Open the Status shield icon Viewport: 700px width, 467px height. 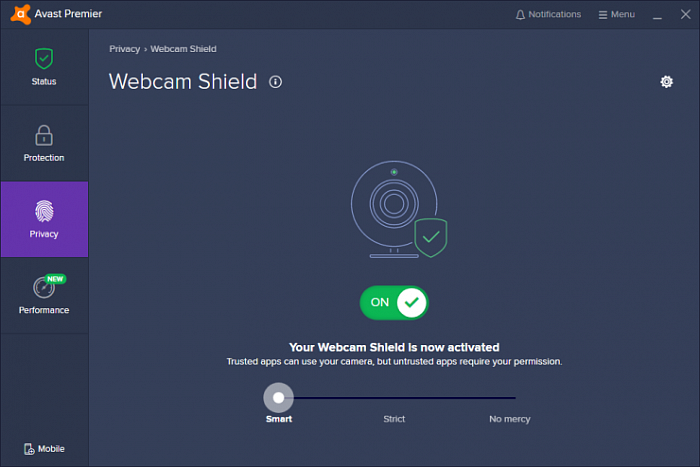[43, 58]
